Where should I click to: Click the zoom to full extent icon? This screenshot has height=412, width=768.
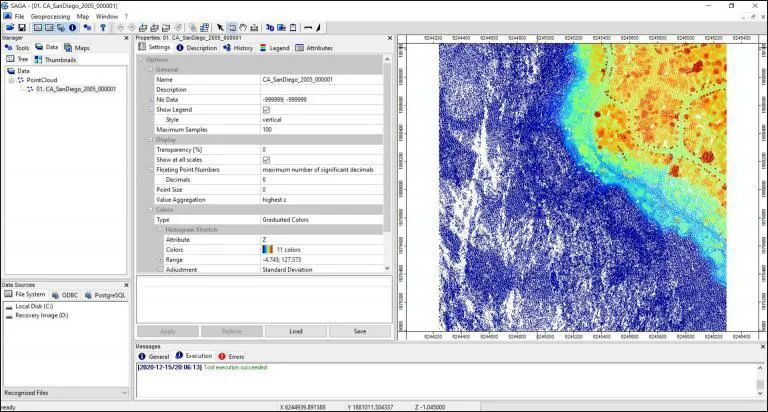143,28
